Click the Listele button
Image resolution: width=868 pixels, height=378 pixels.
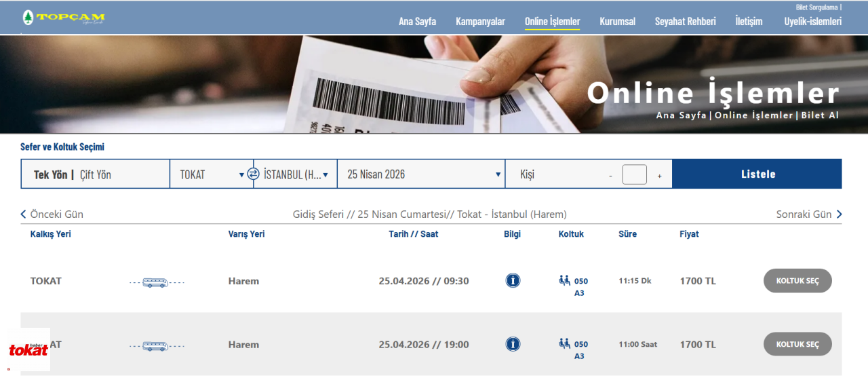[x=757, y=174]
